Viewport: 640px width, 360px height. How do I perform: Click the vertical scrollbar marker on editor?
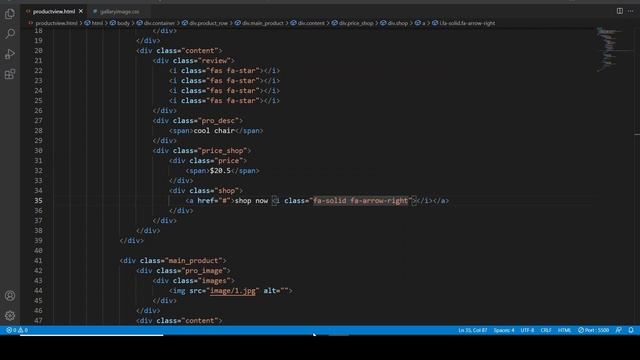[637, 134]
